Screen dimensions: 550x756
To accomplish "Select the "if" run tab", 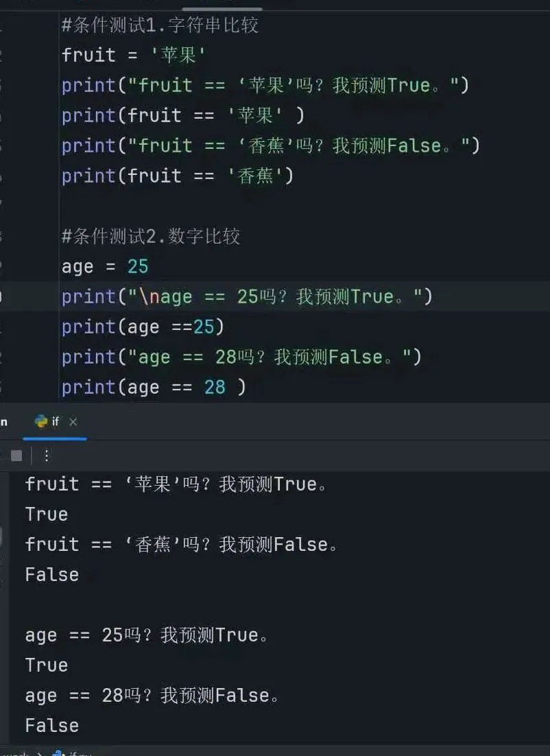I will (55, 422).
